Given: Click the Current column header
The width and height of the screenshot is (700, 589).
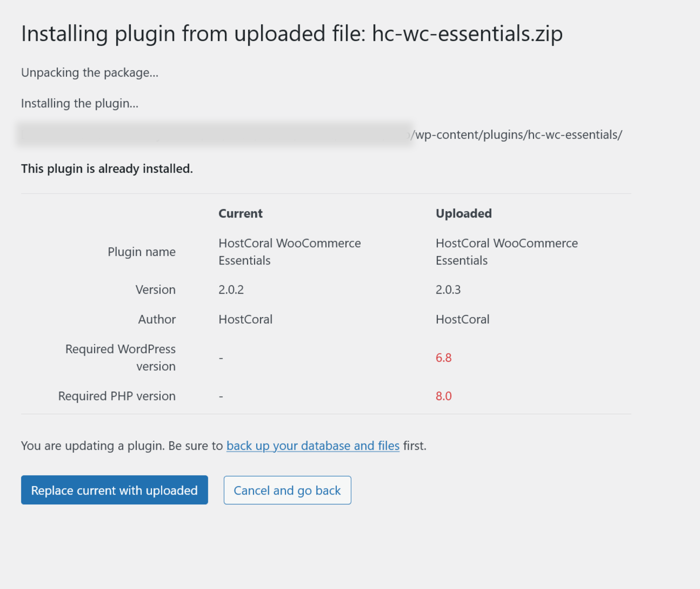Looking at the screenshot, I should click(240, 214).
